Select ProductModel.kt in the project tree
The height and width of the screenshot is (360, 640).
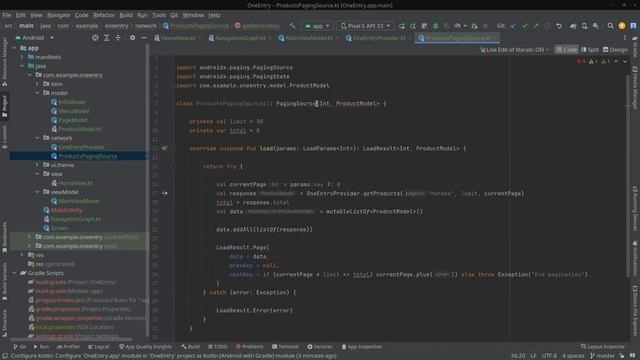pos(80,129)
